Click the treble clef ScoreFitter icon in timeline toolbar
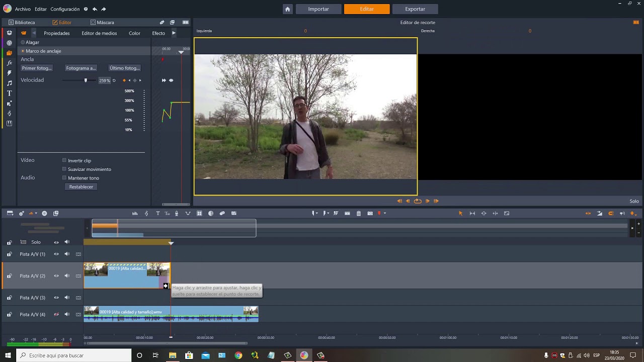This screenshot has height=362, width=644. [x=146, y=213]
